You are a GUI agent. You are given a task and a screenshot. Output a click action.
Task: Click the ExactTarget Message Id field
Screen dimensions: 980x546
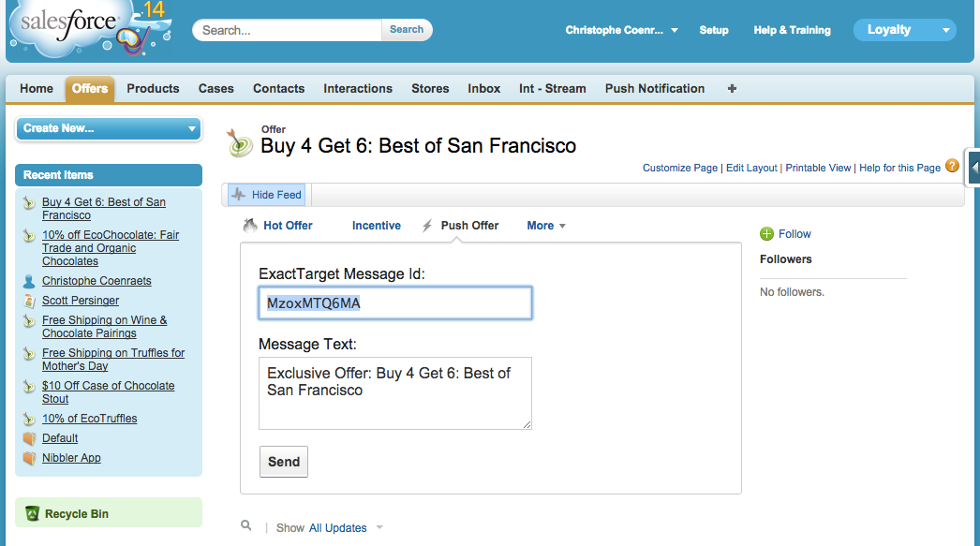(395, 303)
